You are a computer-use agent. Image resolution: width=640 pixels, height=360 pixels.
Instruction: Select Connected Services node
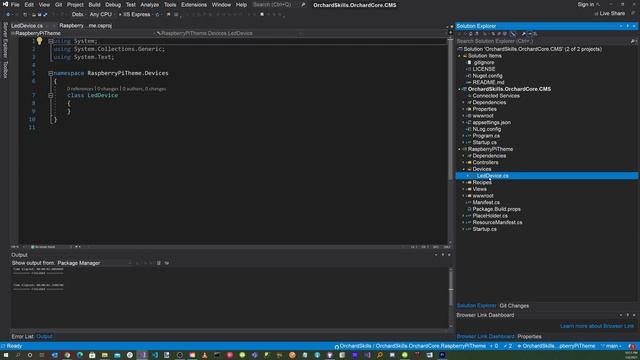pos(496,96)
